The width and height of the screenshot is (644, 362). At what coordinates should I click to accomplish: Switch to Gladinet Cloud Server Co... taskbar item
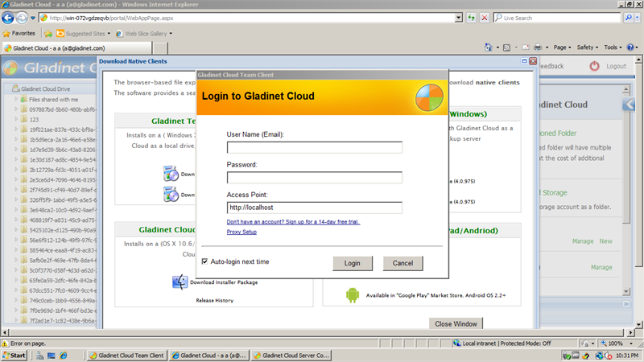(x=291, y=356)
